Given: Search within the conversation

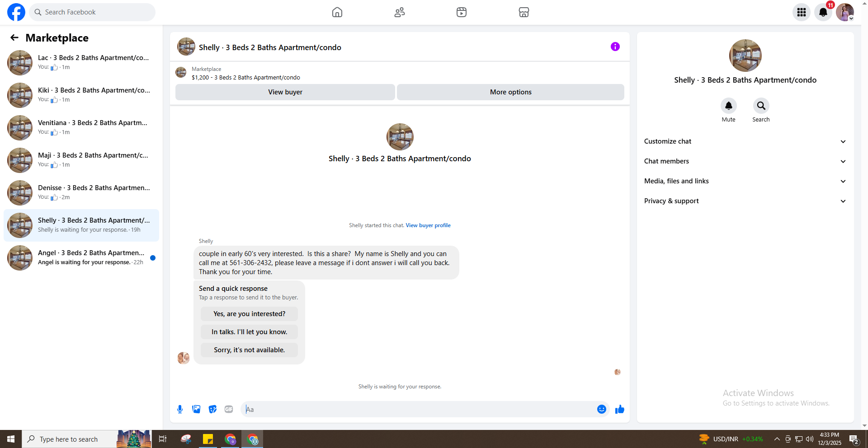Looking at the screenshot, I should coord(761,106).
